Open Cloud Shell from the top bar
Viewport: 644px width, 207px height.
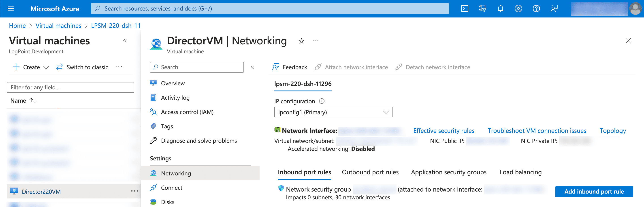465,8
